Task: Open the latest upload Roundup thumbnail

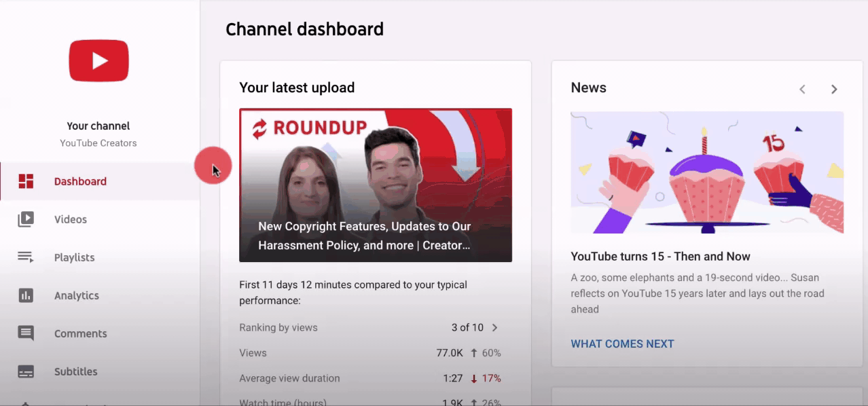Action: click(x=376, y=185)
